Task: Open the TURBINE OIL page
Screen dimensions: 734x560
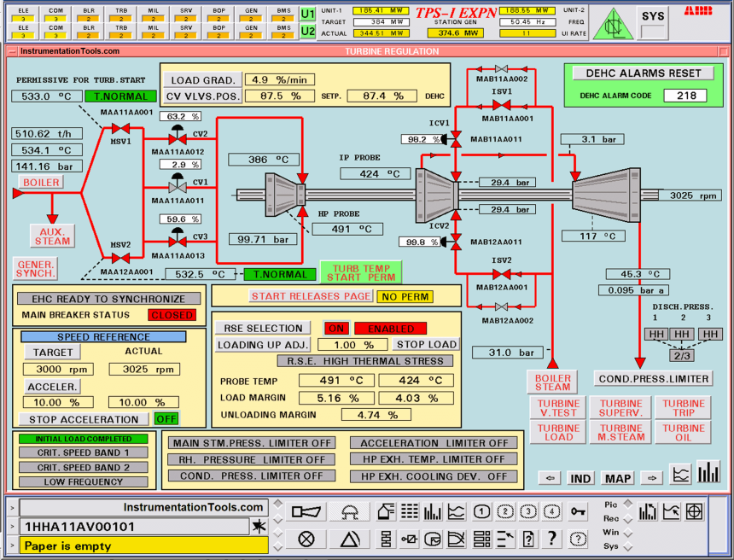Action: click(x=684, y=433)
